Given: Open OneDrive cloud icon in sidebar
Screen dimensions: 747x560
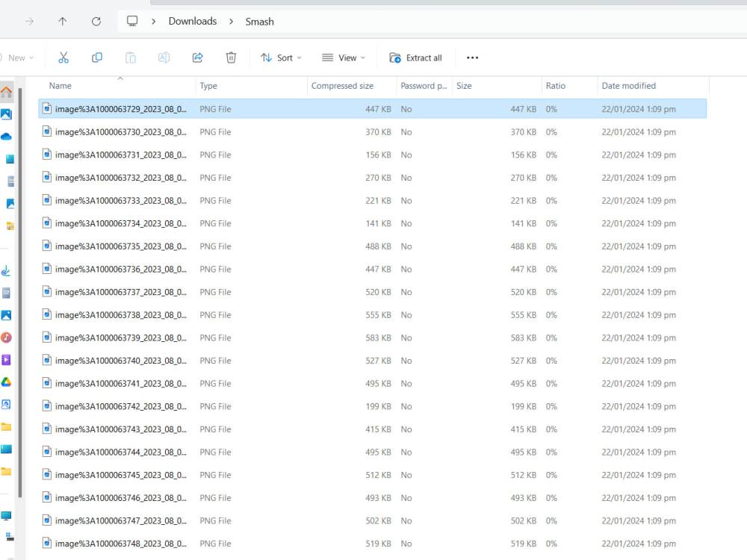Looking at the screenshot, I should 6,137.
